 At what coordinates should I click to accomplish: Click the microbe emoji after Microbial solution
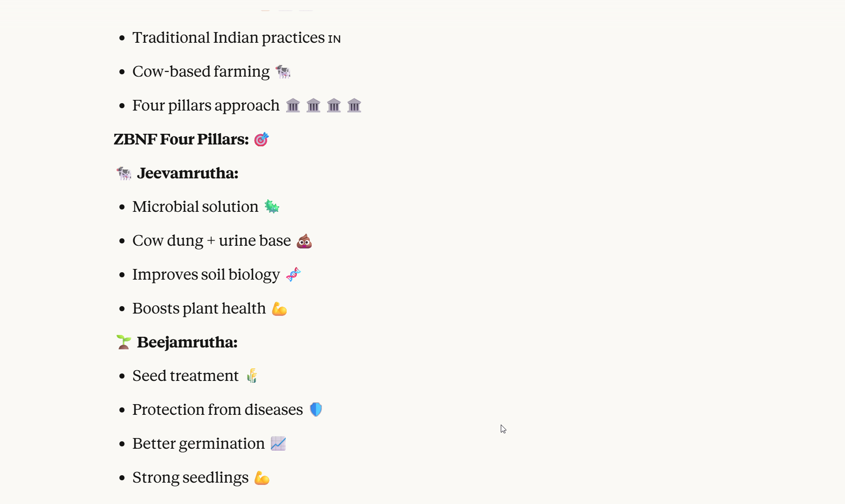(x=272, y=207)
